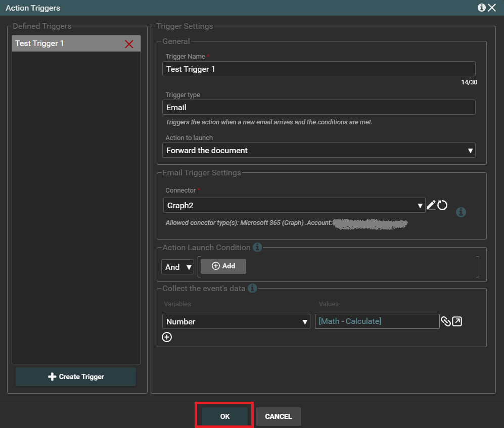Show Action Launch Condition info icon
Image resolution: width=504 pixels, height=428 pixels.
(x=257, y=248)
